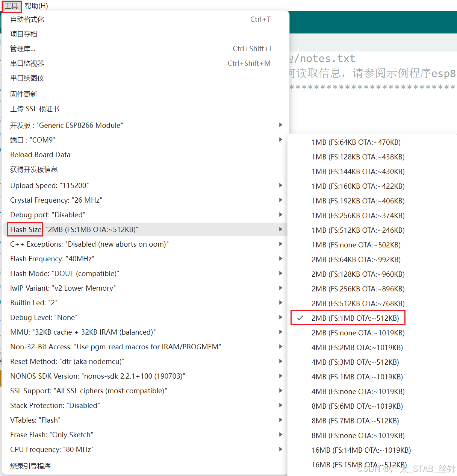Expand Debug Level None submenu
Image resolution: width=457 pixels, height=476 pixels.
click(145, 317)
